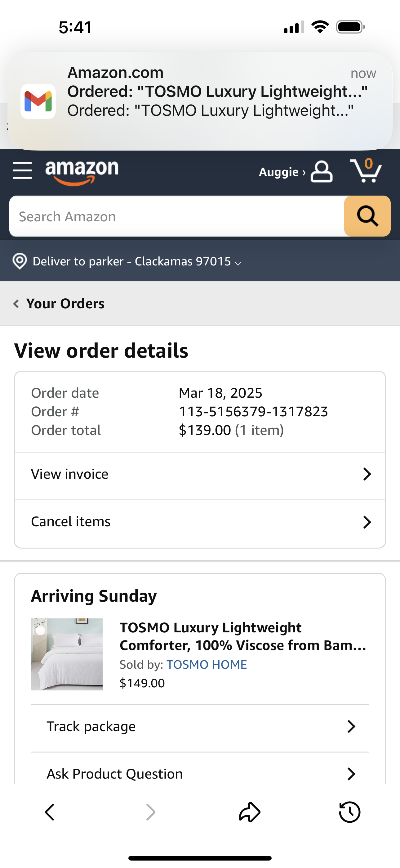400x868 pixels.
Task: Tap the orange search magnifier button
Action: [367, 216]
